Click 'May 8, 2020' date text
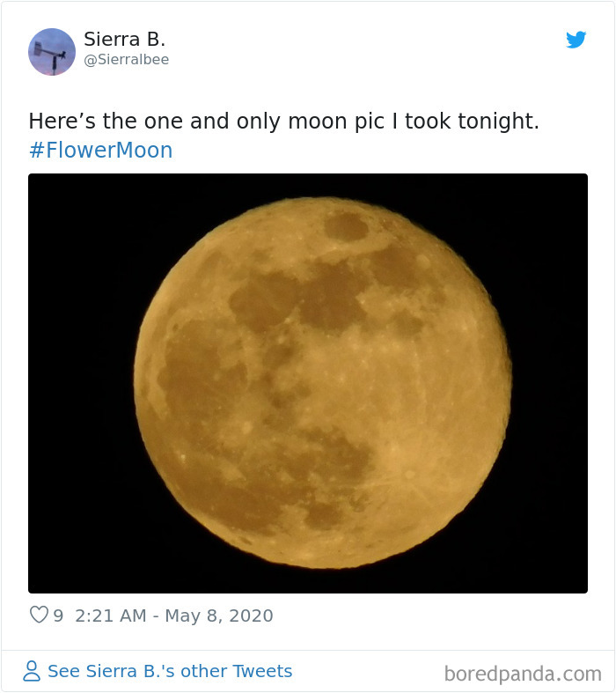 pyautogui.click(x=219, y=616)
